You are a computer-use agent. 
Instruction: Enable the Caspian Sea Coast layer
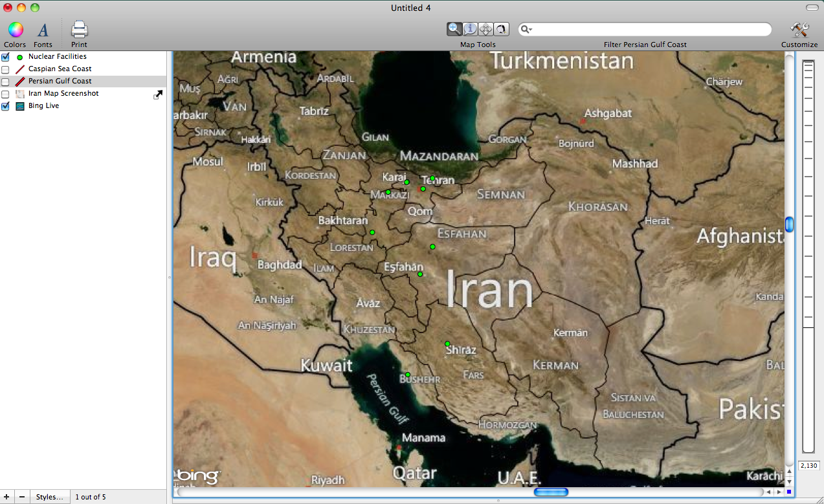[x=6, y=69]
